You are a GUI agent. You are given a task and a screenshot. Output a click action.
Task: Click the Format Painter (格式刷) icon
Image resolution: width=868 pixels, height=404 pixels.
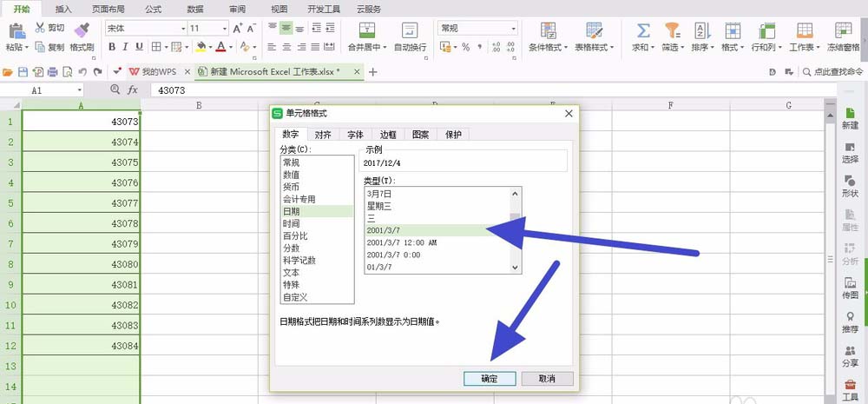click(82, 30)
